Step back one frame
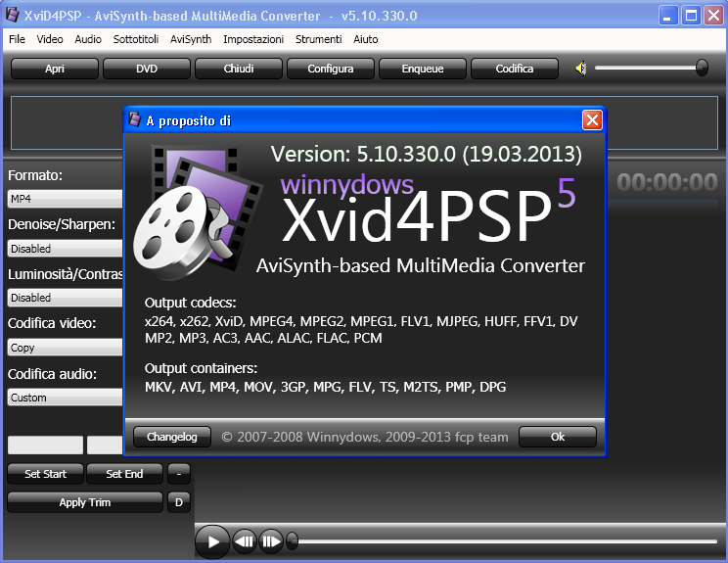This screenshot has height=563, width=728. 245,541
